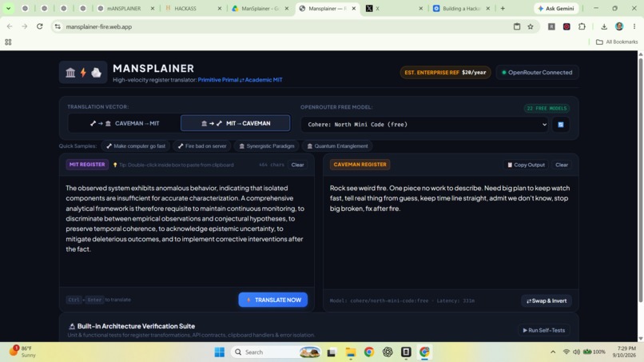Screen dimensions: 644x362
Task: Reload the page
Action: (x=39, y=26)
